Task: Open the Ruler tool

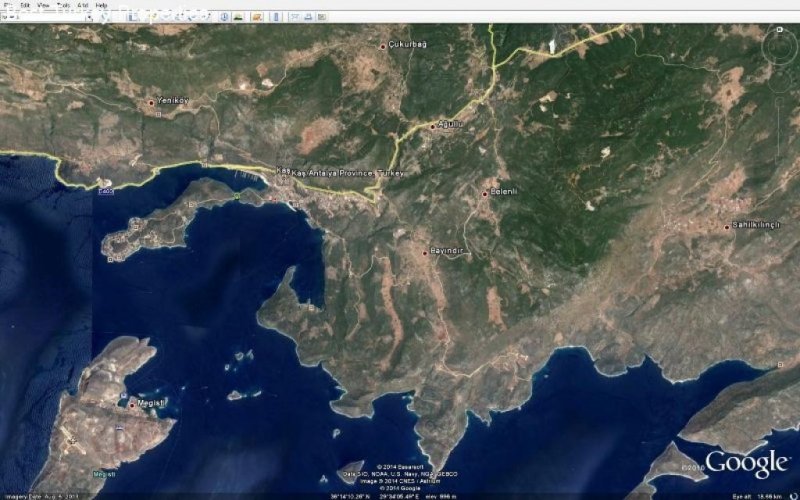Action: click(x=276, y=17)
